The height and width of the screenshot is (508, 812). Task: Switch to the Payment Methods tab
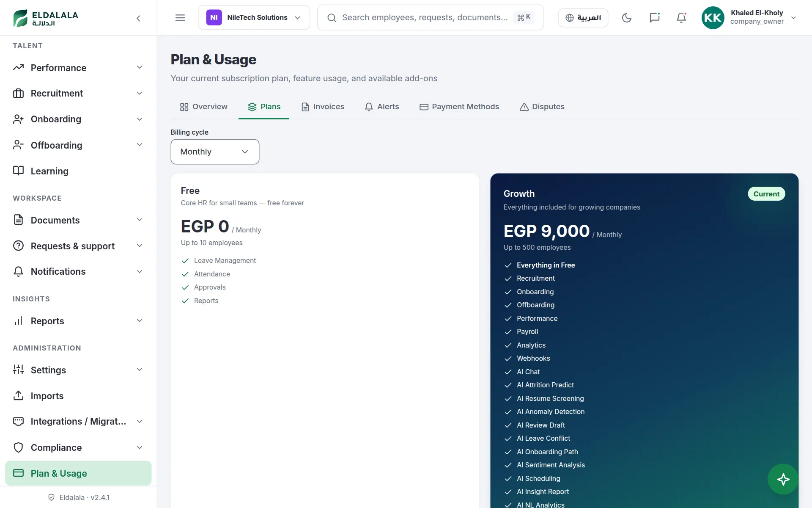click(459, 107)
